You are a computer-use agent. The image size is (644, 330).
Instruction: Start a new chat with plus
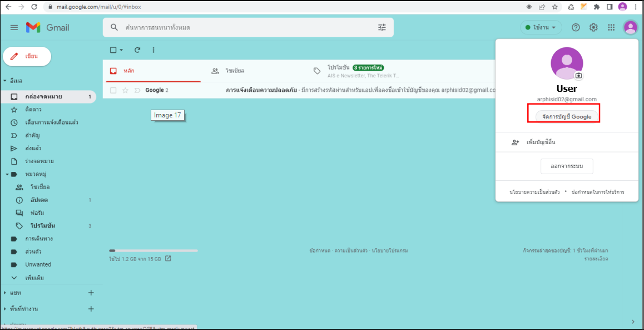tap(91, 293)
